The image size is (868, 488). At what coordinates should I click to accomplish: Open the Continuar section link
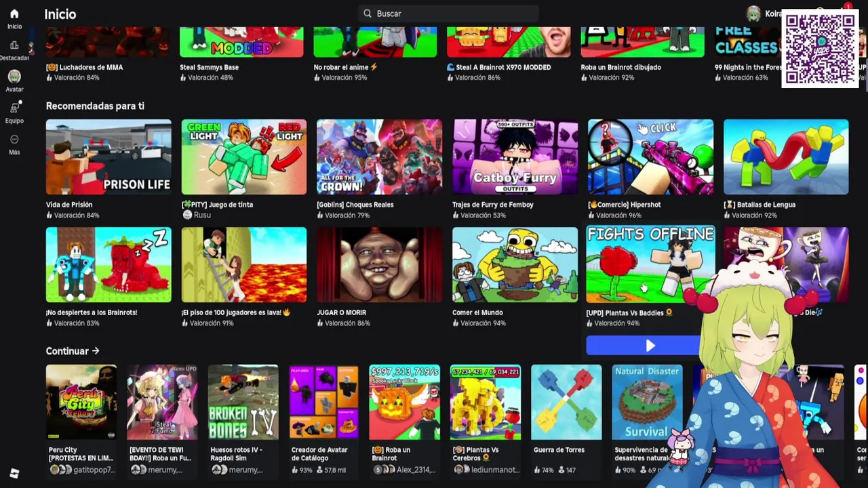(x=73, y=351)
